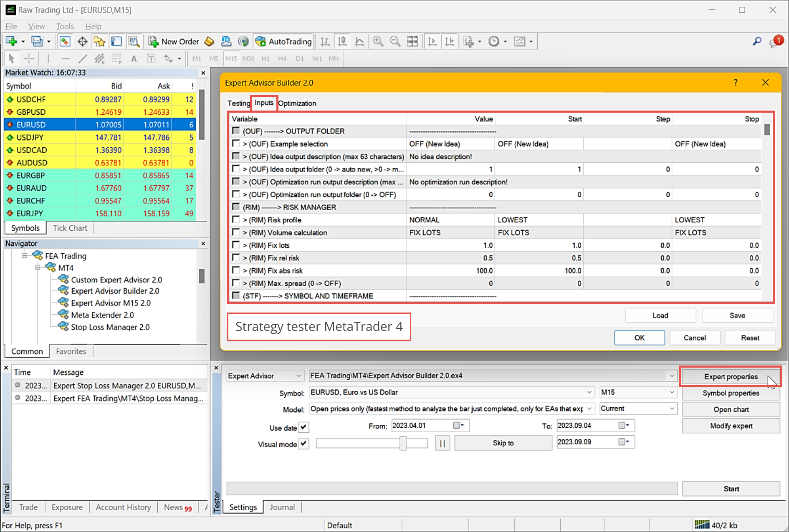Tick checkbox for (RIM) Max. spread

(236, 283)
